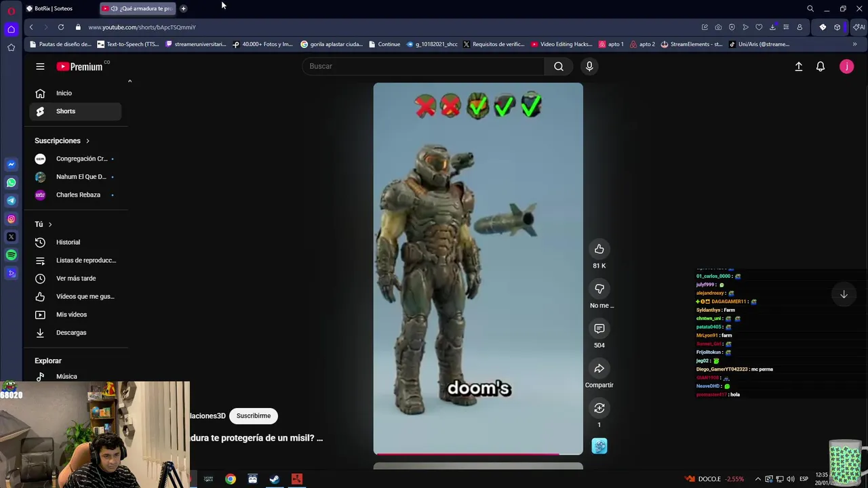Open Requisitos de verific... bookmark
Viewport: 868px width, 488px height.
point(494,44)
